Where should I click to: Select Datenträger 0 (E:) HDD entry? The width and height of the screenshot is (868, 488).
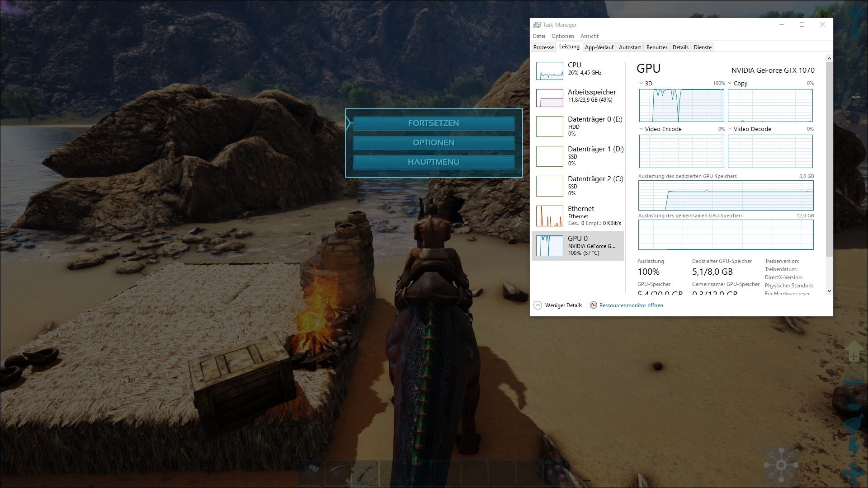click(x=578, y=126)
